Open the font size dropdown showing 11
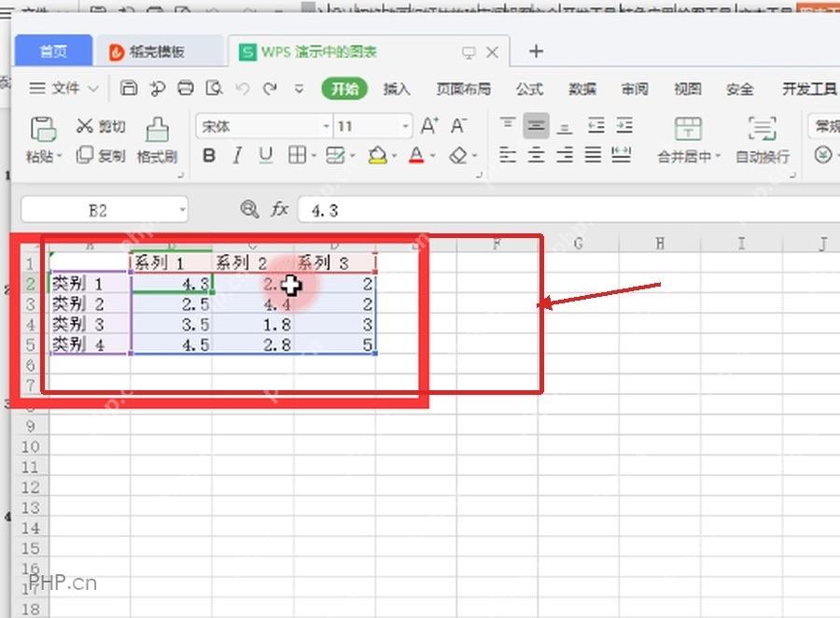The width and height of the screenshot is (840, 618). tap(406, 127)
